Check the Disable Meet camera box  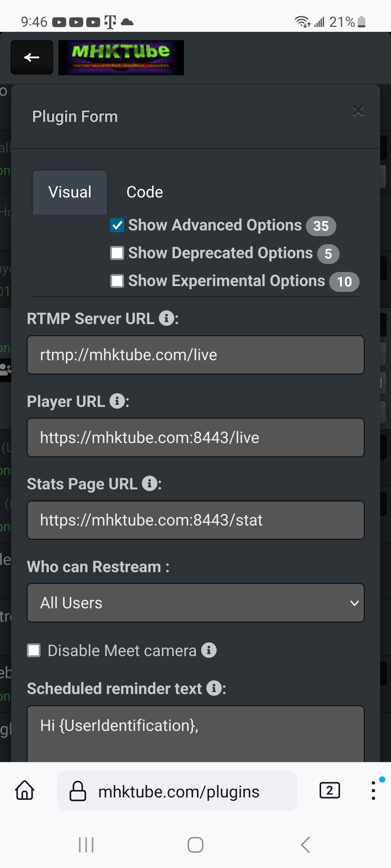(34, 650)
